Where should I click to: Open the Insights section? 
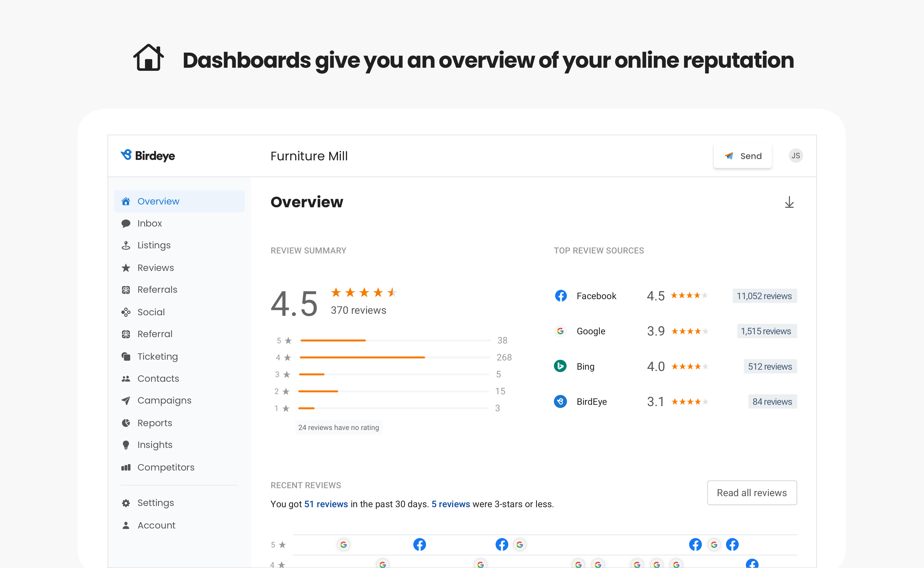pyautogui.click(x=155, y=445)
